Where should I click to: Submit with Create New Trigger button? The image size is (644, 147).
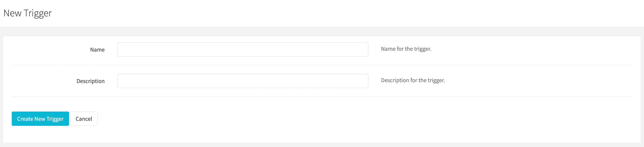click(x=40, y=119)
